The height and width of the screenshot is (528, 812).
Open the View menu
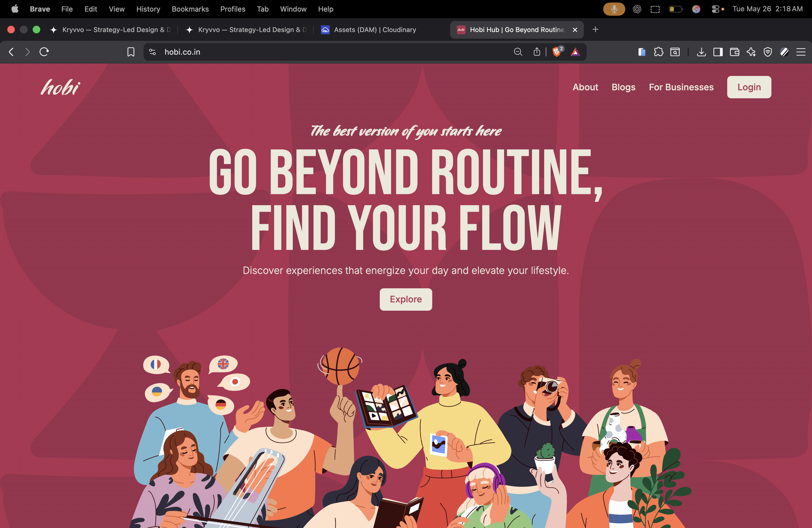pos(117,9)
